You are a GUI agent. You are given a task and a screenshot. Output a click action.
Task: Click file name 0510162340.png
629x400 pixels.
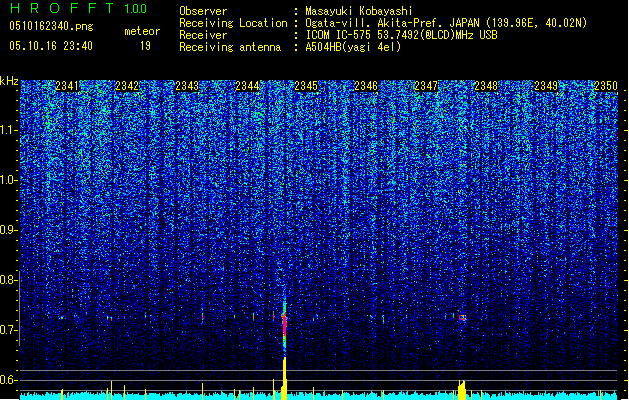click(51, 26)
